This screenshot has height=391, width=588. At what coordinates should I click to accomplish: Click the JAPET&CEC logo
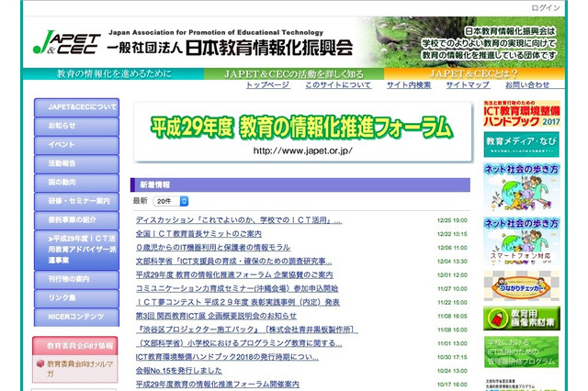tap(66, 43)
